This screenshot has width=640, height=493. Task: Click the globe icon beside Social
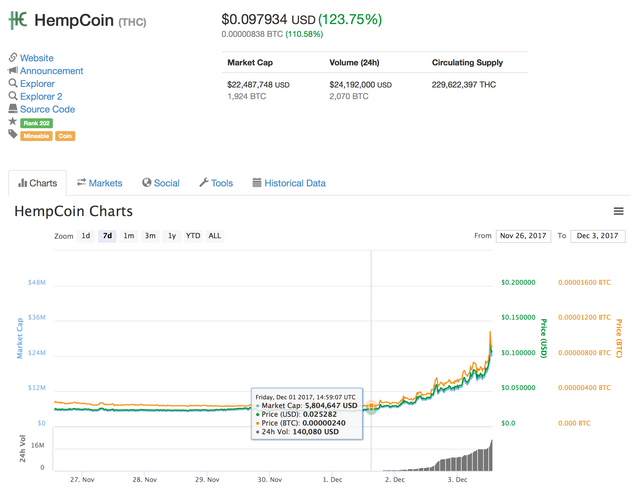147,182
